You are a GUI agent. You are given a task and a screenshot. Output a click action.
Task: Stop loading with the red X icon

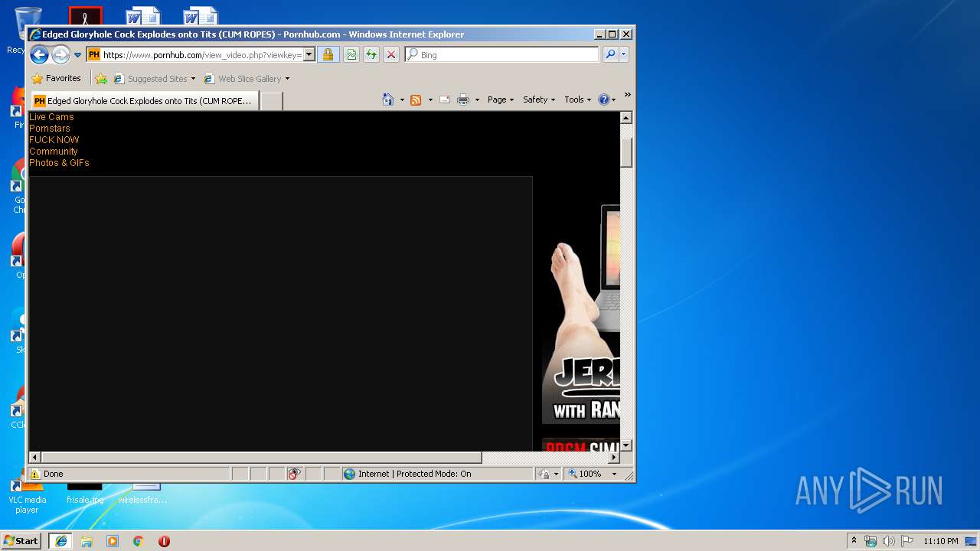391,55
